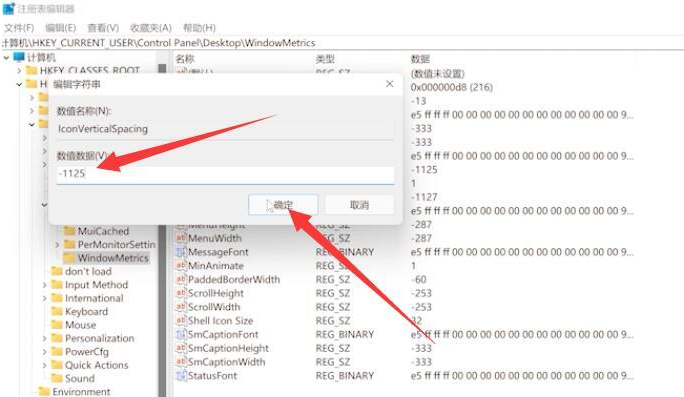Expand the International key
The width and height of the screenshot is (684, 397).
point(44,298)
